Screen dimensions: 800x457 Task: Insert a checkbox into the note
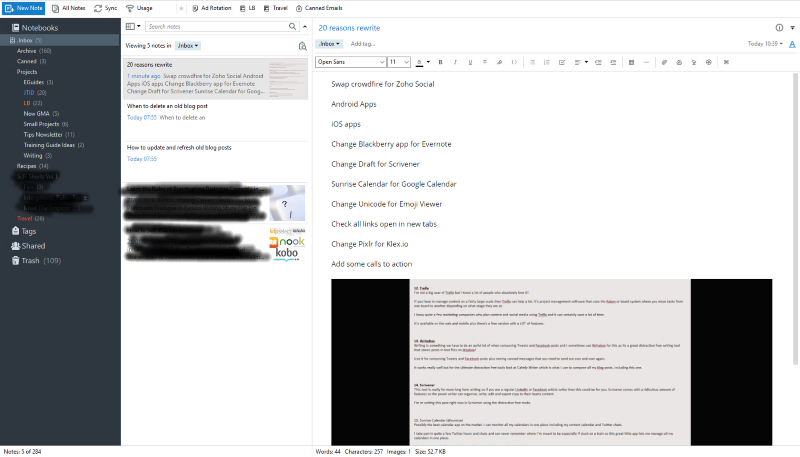562,62
